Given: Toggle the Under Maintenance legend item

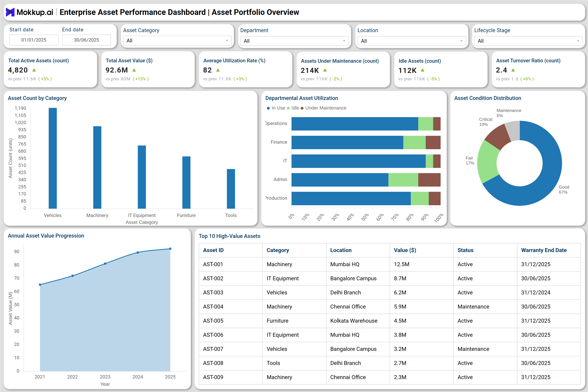Looking at the screenshot, I should (x=323, y=108).
